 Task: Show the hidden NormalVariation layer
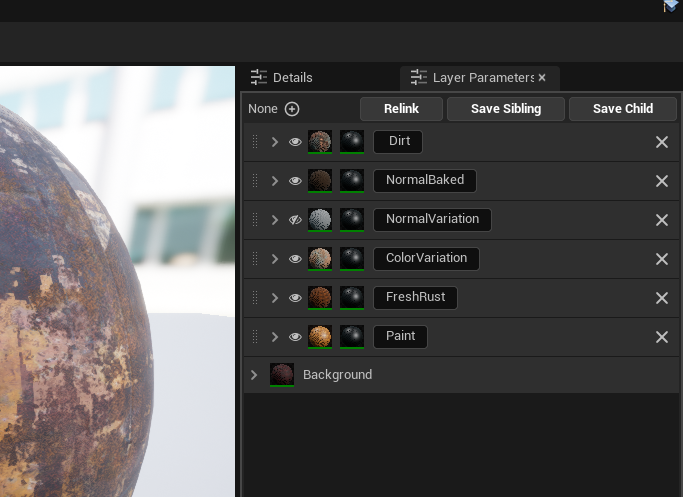click(x=295, y=220)
